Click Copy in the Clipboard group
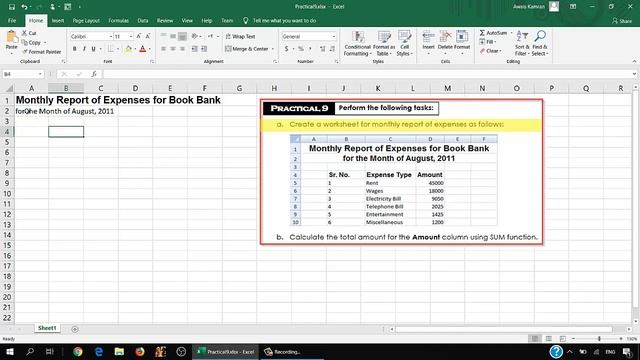 pos(32,42)
